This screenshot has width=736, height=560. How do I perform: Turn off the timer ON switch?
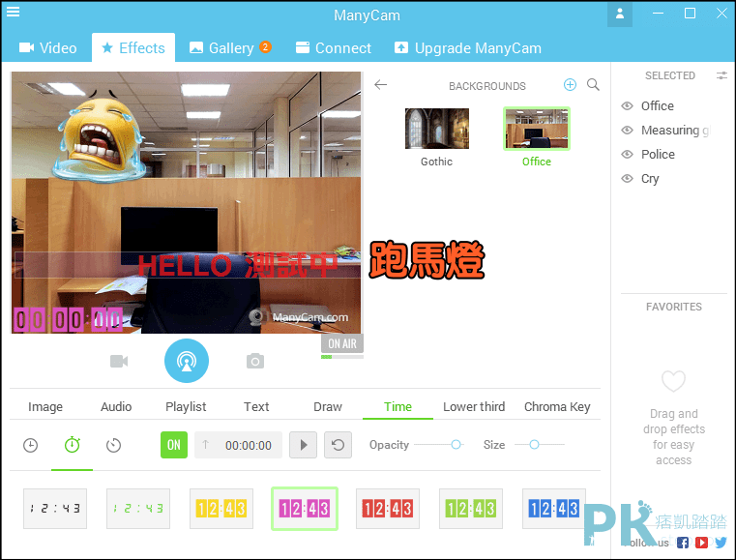pyautogui.click(x=174, y=445)
